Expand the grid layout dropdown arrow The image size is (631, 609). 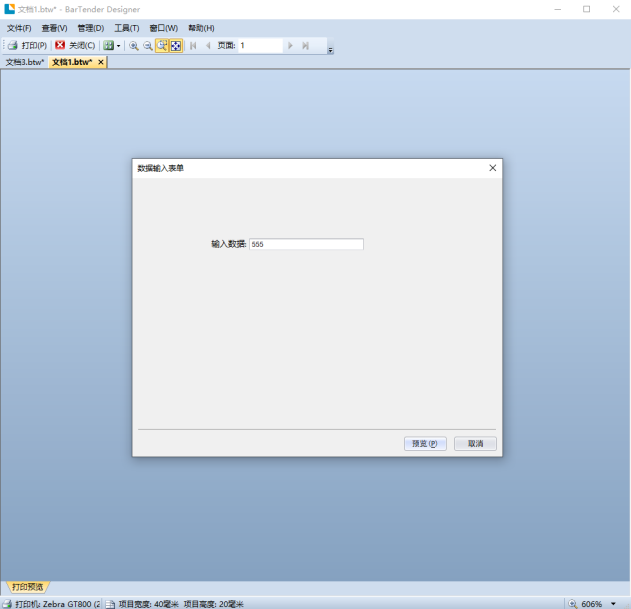point(118,46)
